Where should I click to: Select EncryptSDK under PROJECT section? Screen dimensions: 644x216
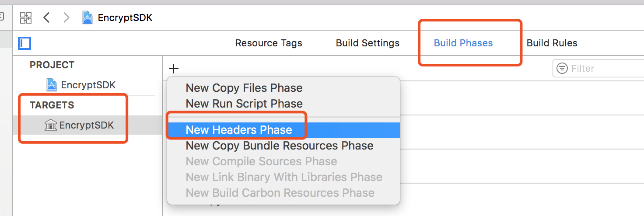(x=88, y=85)
